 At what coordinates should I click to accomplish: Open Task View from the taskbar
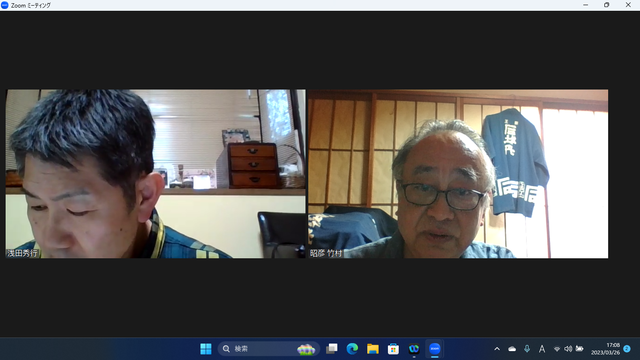coord(332,349)
